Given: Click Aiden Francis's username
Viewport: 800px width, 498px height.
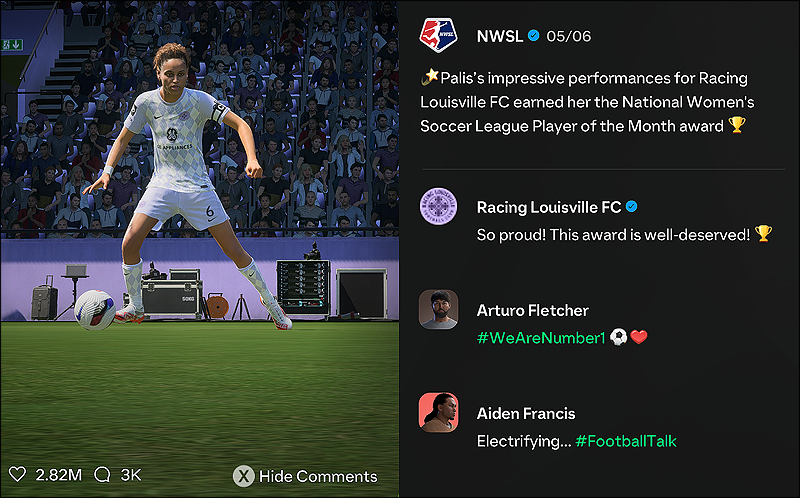Looking at the screenshot, I should coord(526,413).
